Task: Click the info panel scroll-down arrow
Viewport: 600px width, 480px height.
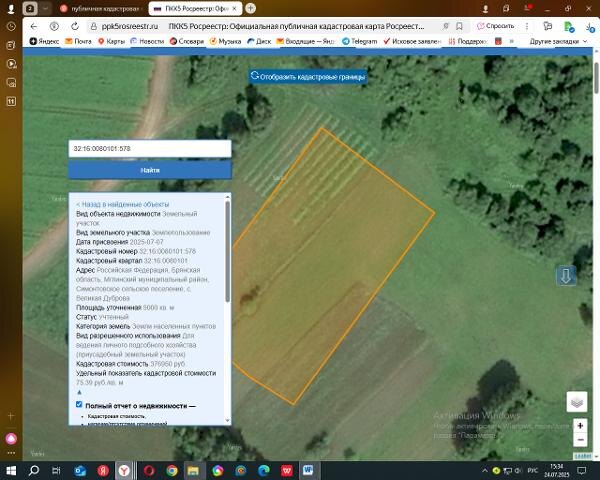Action: pyautogui.click(x=228, y=420)
